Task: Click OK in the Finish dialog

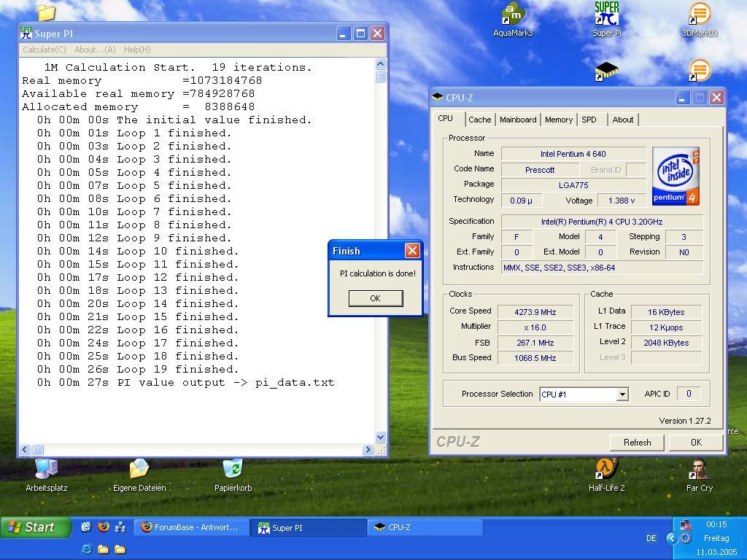Action: [376, 298]
